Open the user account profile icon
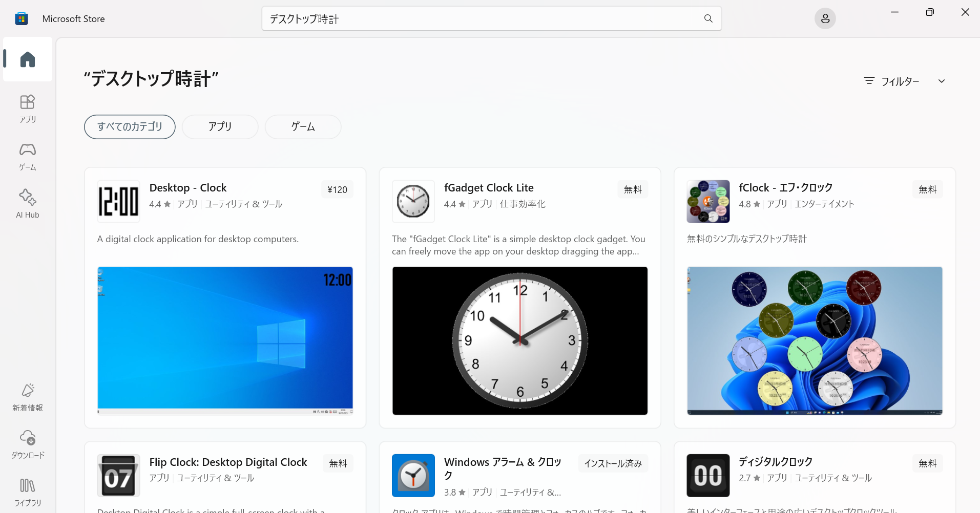The image size is (980, 513). [x=825, y=19]
